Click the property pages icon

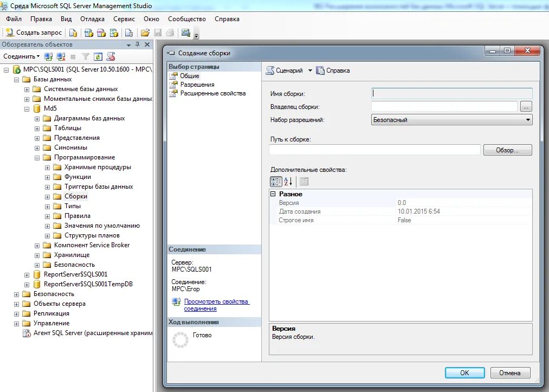[x=304, y=182]
